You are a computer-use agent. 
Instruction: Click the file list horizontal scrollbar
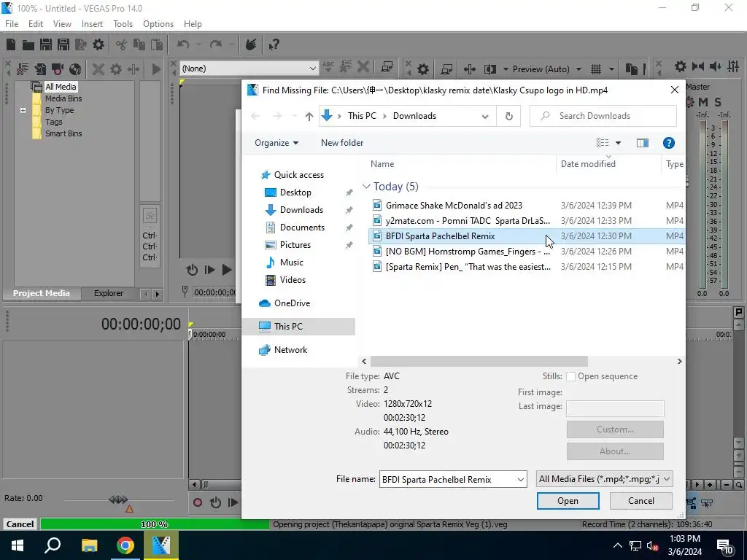pos(479,362)
